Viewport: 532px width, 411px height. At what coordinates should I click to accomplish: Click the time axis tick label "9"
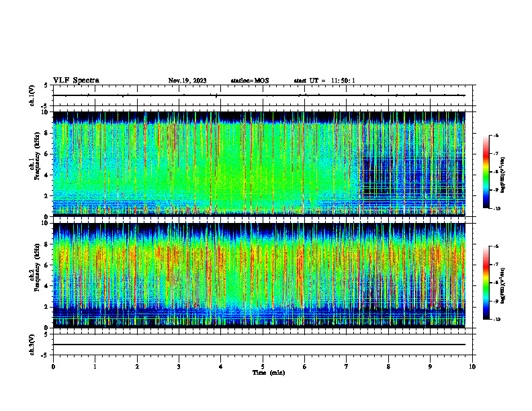coord(430,367)
